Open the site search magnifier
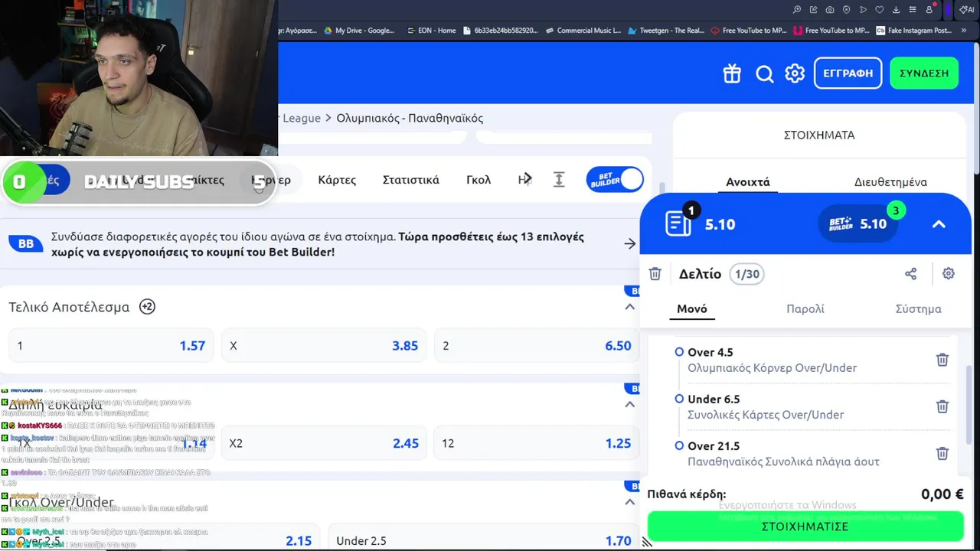The height and width of the screenshot is (551, 980). coord(764,73)
